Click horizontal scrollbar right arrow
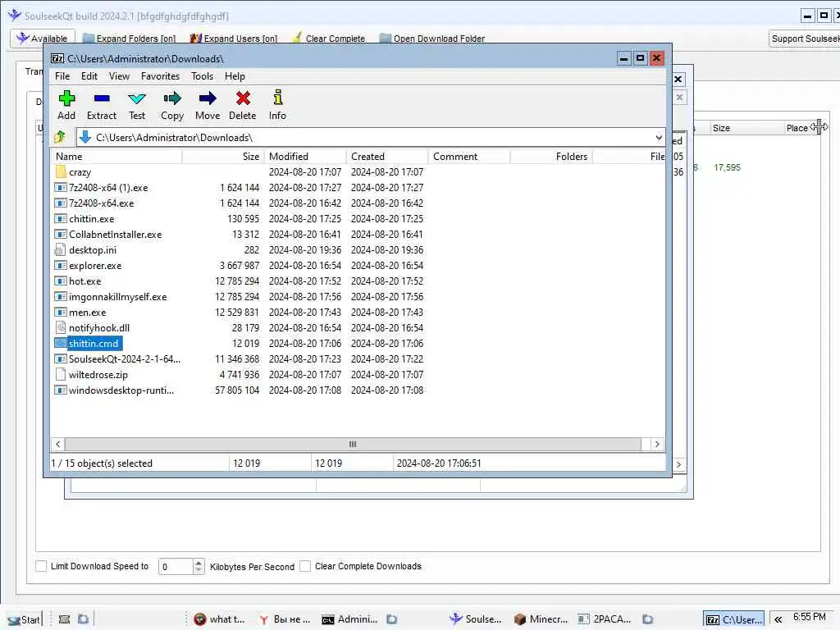Screen dimensions: 840x630 pyautogui.click(x=657, y=444)
